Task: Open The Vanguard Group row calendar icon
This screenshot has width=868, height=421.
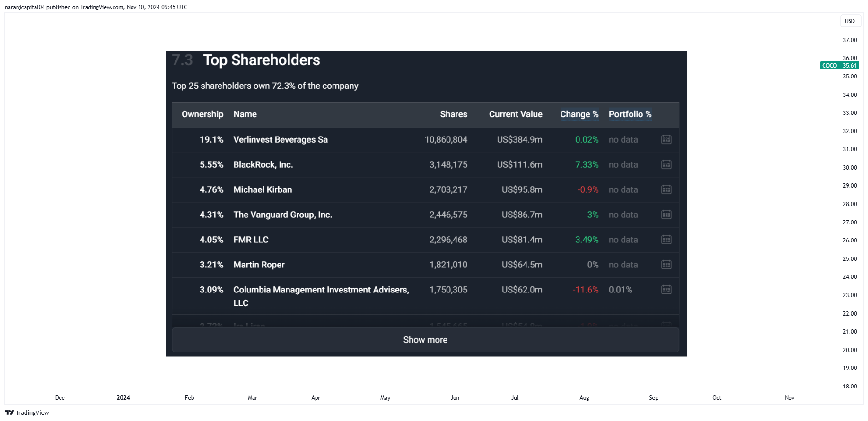Action: coord(666,215)
